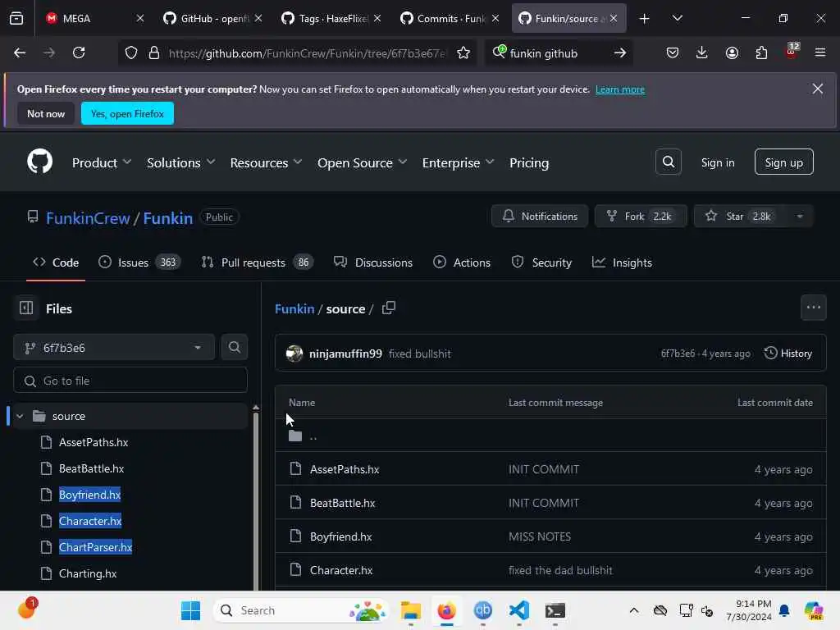Open the three-dots more options button
The width and height of the screenshot is (840, 630).
(813, 308)
